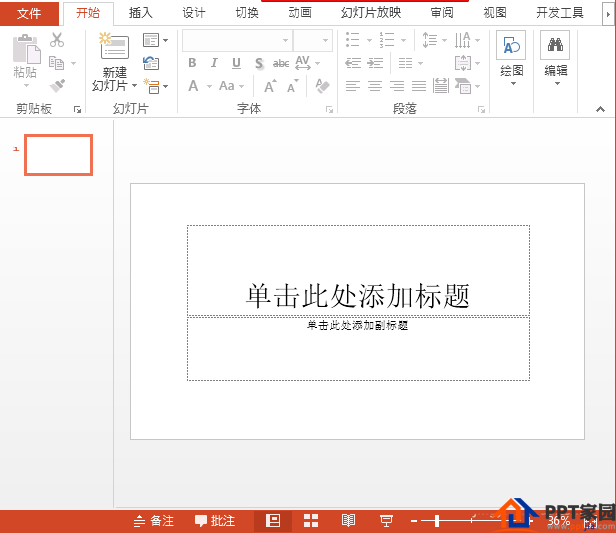Open line spacing options
This screenshot has height=533, width=616.
pos(434,40)
